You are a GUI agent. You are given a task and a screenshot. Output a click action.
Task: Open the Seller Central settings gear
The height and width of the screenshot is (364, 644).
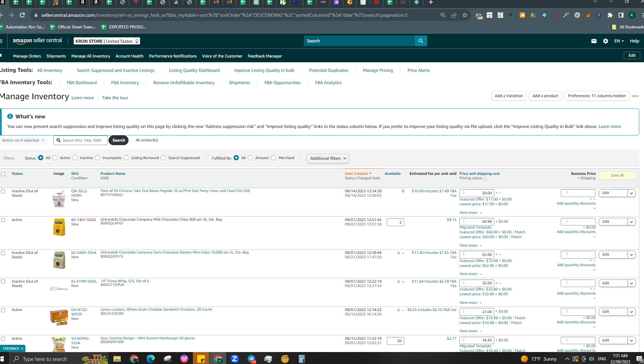tap(606, 41)
